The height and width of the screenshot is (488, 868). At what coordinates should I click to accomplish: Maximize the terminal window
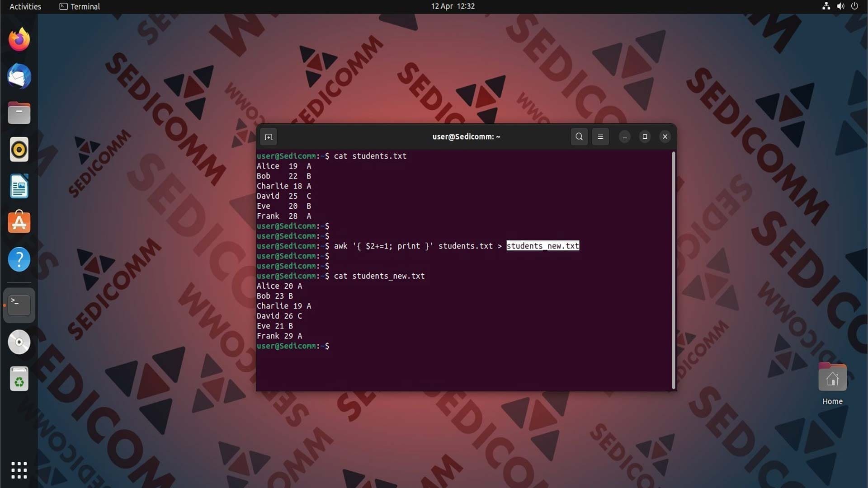pos(645,136)
